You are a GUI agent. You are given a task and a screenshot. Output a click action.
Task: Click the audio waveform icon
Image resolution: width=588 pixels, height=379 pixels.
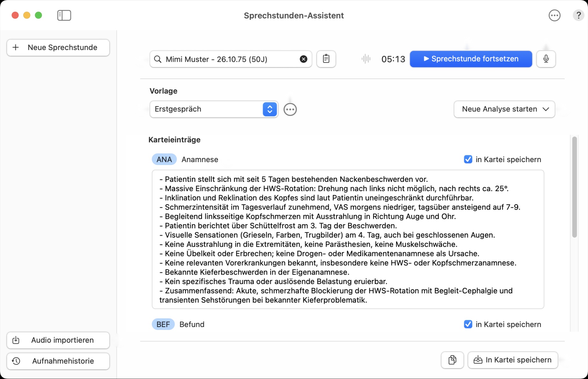coord(366,59)
